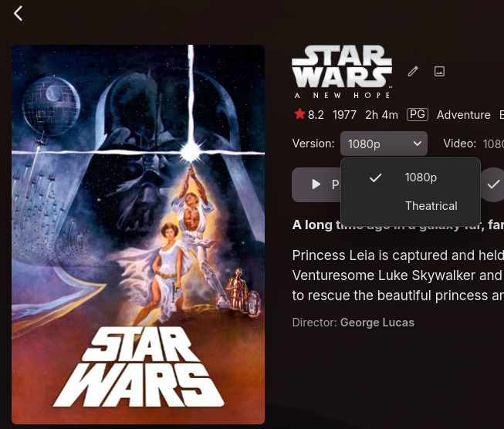Go back using the back arrow
Viewport: 504px width, 429px height.
coord(19,13)
